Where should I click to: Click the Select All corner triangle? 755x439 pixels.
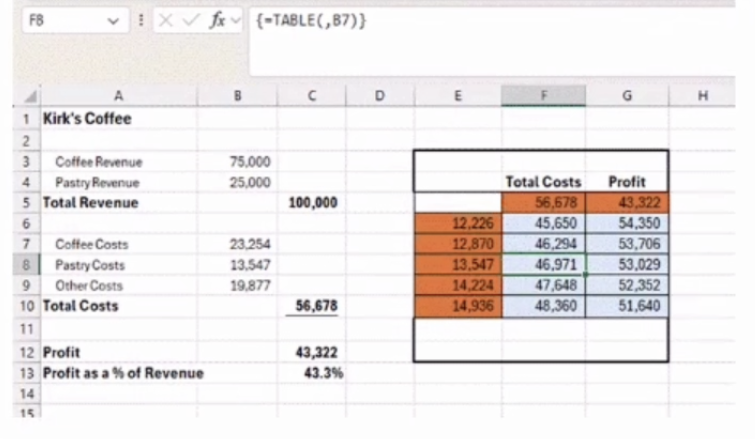point(30,97)
